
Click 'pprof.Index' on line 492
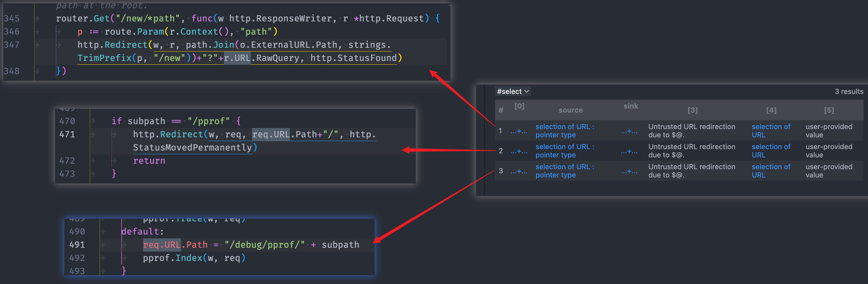[x=172, y=258]
